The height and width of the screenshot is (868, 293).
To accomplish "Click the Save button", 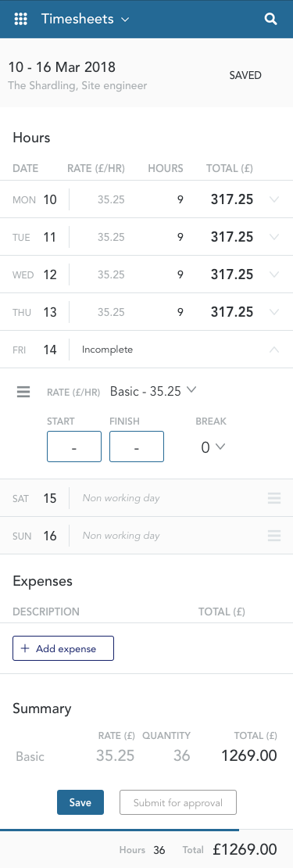I will (80, 802).
